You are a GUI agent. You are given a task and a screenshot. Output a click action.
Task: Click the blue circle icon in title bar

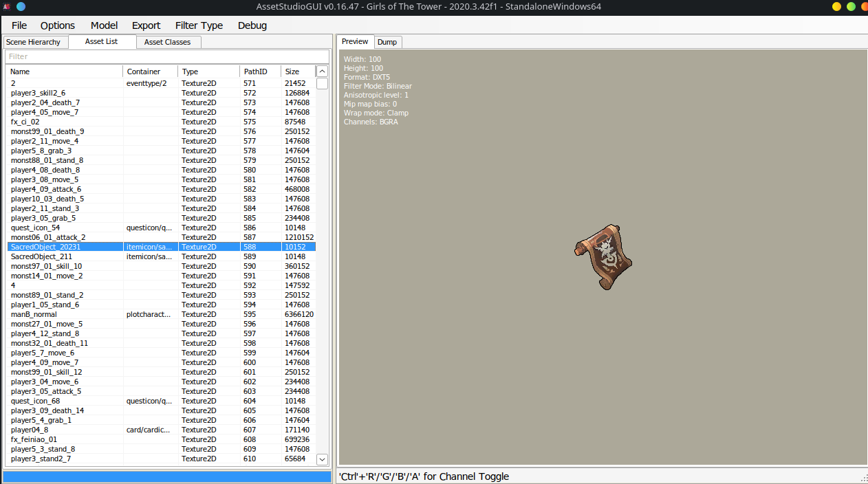click(x=21, y=6)
